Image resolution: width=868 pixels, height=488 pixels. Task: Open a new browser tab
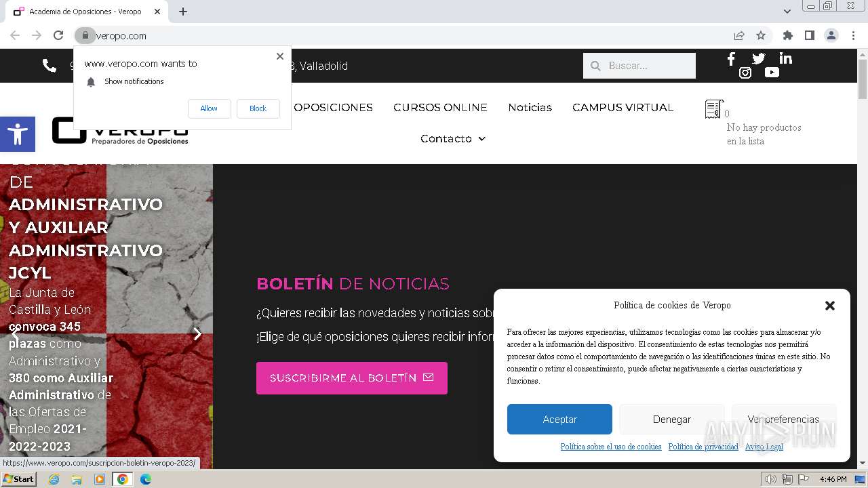(x=183, y=12)
